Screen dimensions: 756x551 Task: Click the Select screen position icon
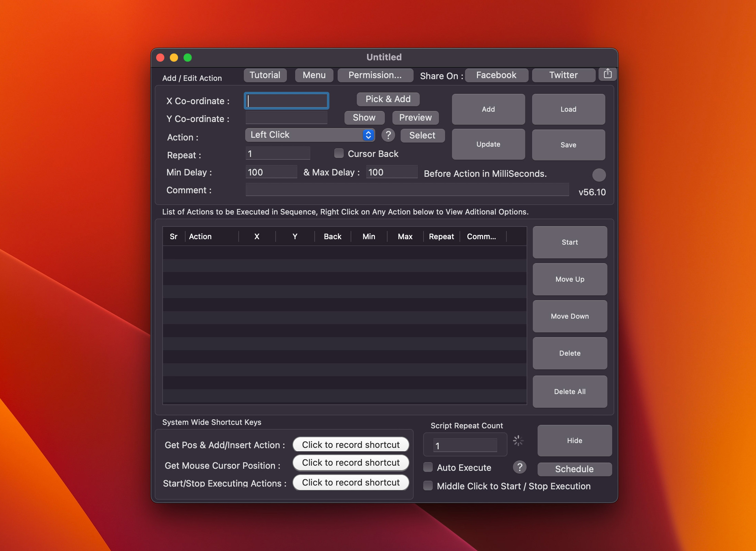point(423,135)
